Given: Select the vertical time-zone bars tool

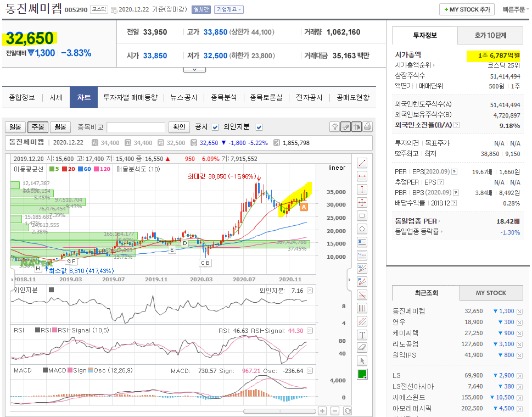Looking at the screenshot, I should (362, 308).
